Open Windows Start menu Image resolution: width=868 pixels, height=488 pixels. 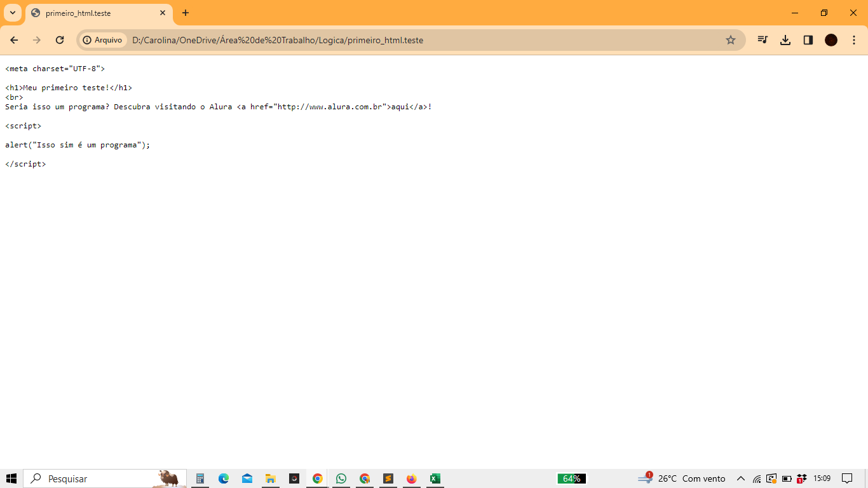[x=11, y=478]
